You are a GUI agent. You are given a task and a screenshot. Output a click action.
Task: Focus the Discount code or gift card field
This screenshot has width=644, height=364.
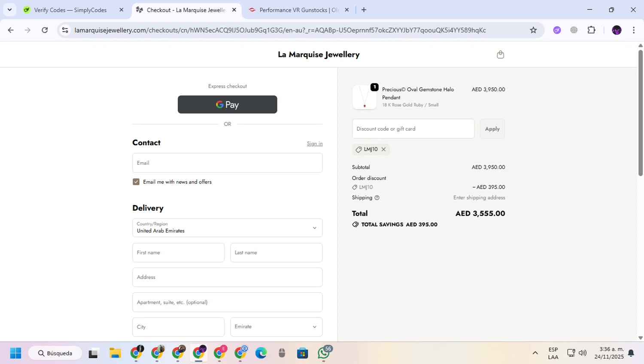413,129
